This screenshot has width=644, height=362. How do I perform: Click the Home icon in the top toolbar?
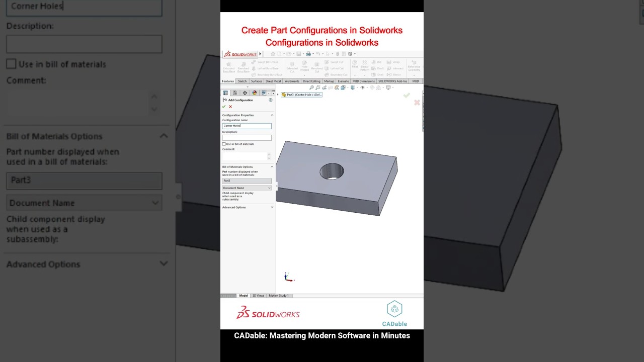[273, 54]
